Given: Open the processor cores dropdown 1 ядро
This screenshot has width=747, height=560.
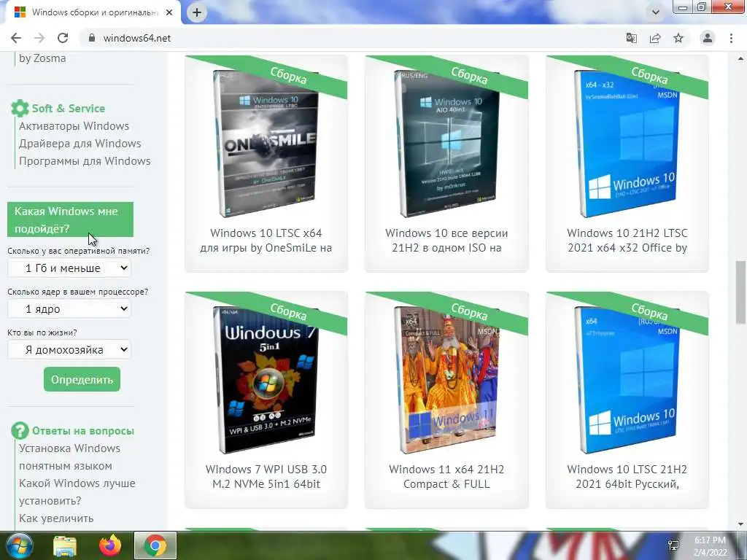Looking at the screenshot, I should point(69,309).
